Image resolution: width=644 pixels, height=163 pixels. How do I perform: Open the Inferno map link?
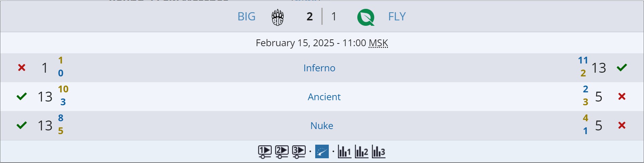[319, 68]
